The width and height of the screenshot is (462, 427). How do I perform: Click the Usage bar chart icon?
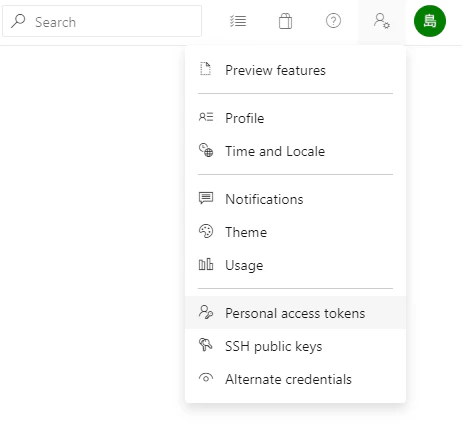tap(206, 264)
